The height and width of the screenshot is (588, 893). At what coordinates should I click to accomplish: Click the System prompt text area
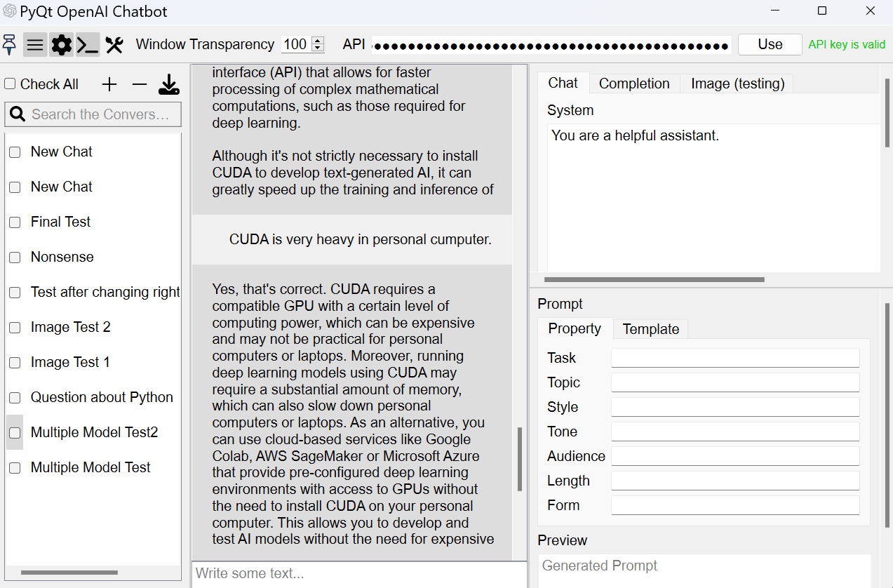coord(713,199)
